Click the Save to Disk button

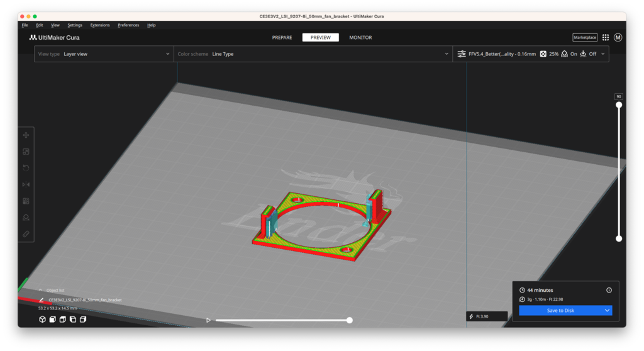[560, 310]
